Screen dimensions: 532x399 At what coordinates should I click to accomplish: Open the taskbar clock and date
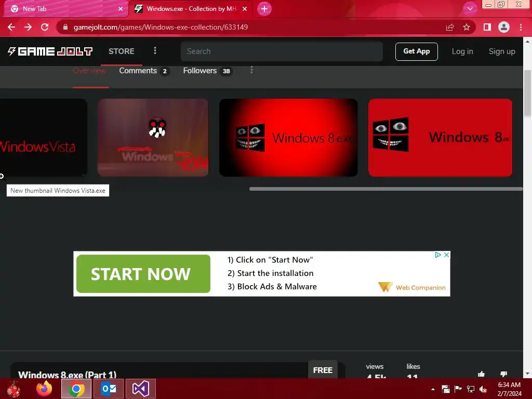(x=509, y=389)
